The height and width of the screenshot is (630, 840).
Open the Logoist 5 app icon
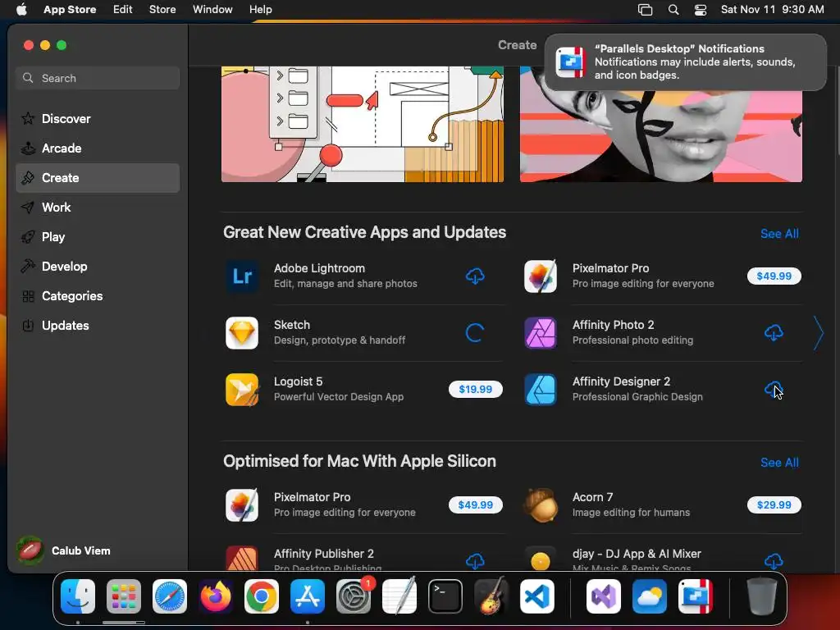(x=242, y=390)
